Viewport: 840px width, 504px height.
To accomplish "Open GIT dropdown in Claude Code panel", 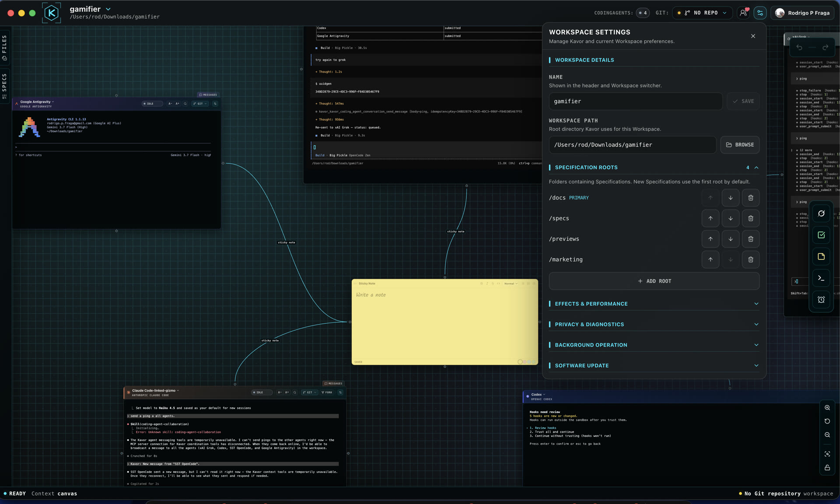I will point(309,392).
